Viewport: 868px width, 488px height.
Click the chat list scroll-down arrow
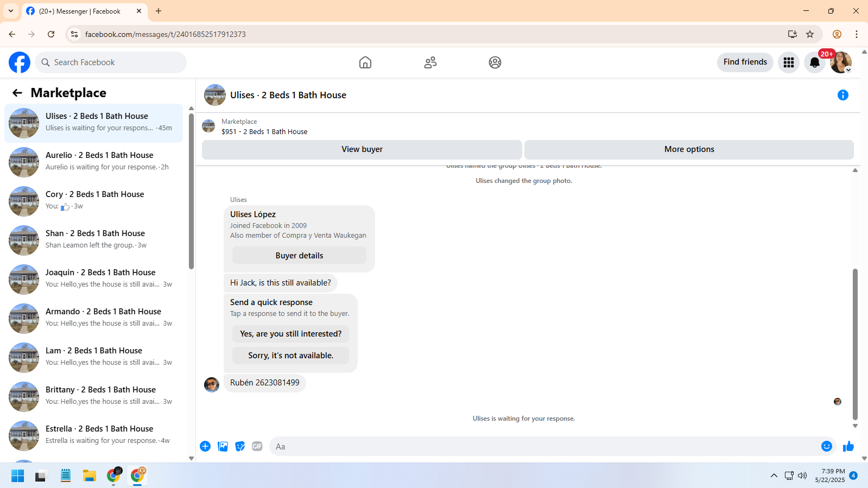[x=191, y=458]
